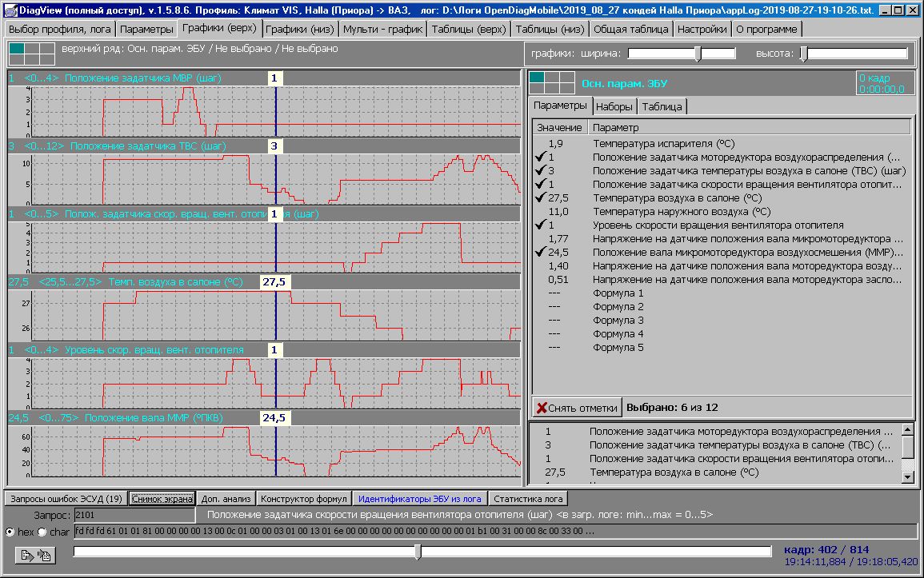Click the frame position slider thumb at bottom
The height and width of the screenshot is (578, 924).
(418, 552)
